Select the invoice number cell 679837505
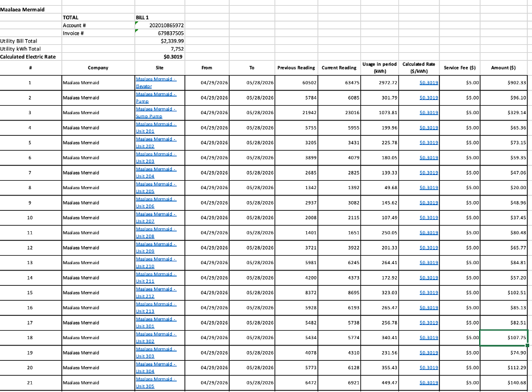The width and height of the screenshot is (532, 392). click(160, 33)
